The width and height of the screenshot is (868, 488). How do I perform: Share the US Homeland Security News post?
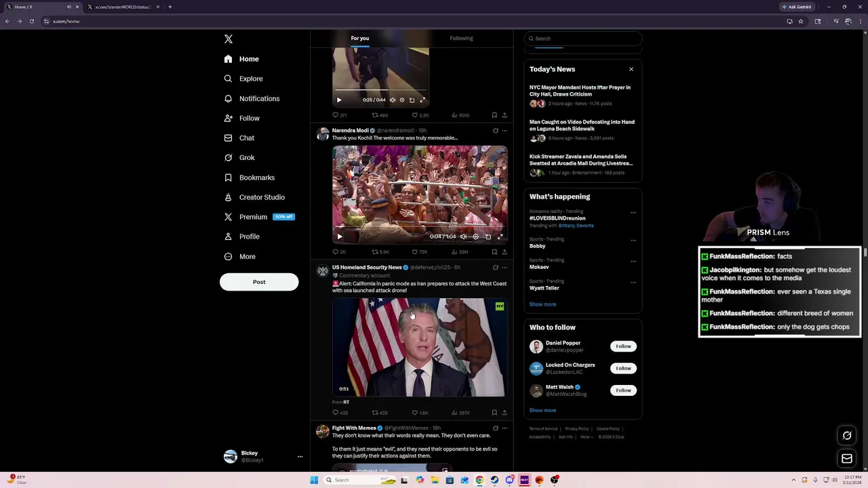(x=504, y=413)
